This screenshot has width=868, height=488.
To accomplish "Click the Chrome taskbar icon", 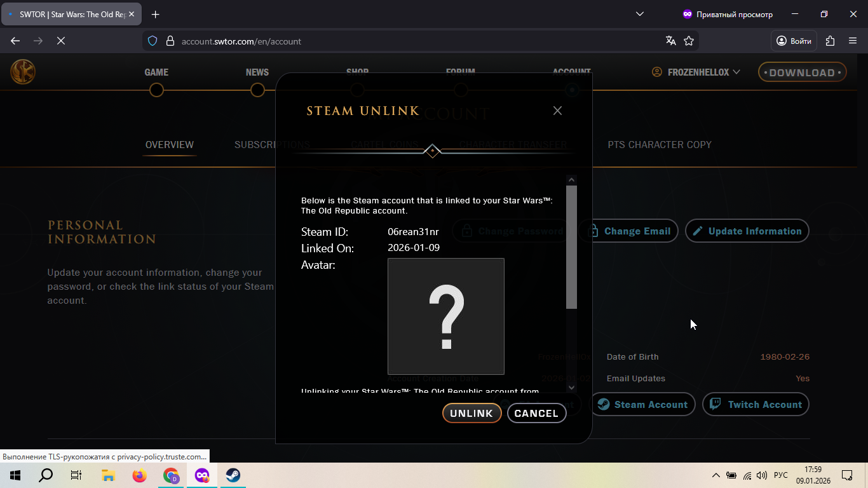I will [171, 475].
